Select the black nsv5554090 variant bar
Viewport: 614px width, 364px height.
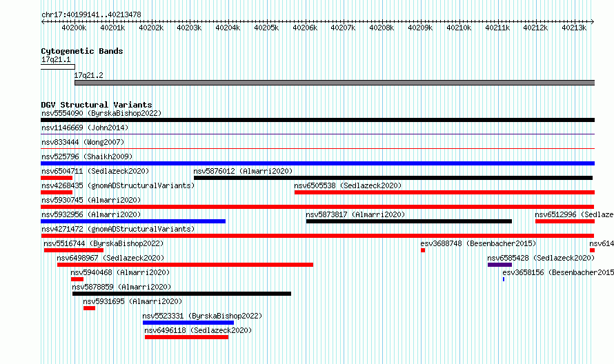(317, 120)
